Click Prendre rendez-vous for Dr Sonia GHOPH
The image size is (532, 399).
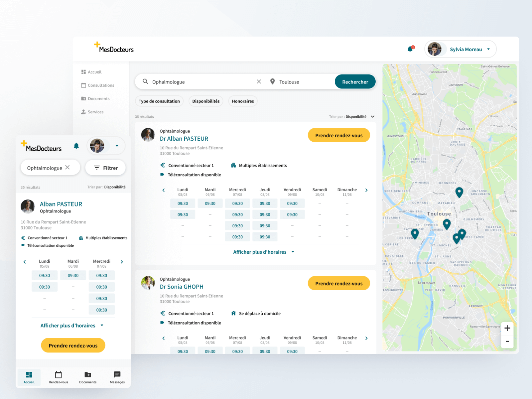click(x=339, y=283)
